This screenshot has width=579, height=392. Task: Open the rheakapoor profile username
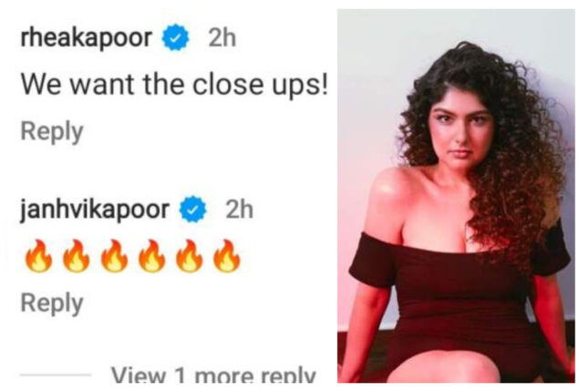[87, 38]
